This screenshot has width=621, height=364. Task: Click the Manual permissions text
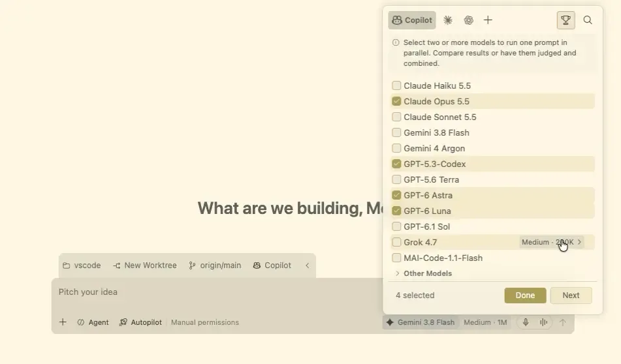coord(205,322)
